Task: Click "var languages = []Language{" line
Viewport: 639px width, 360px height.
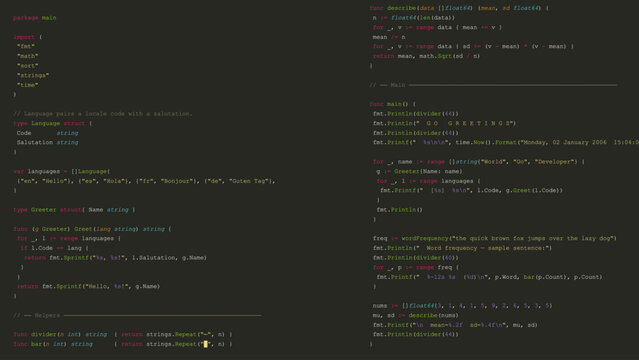Action: point(62,171)
